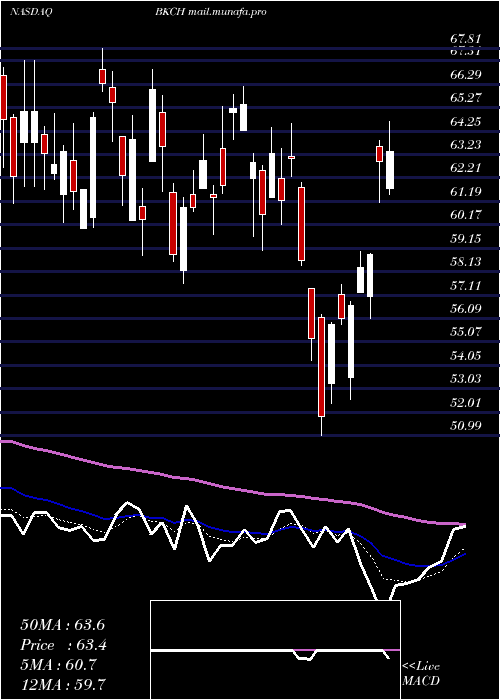Click the 50MA : 63.6 readout
Screen dimensions: 500x700
click(62, 625)
